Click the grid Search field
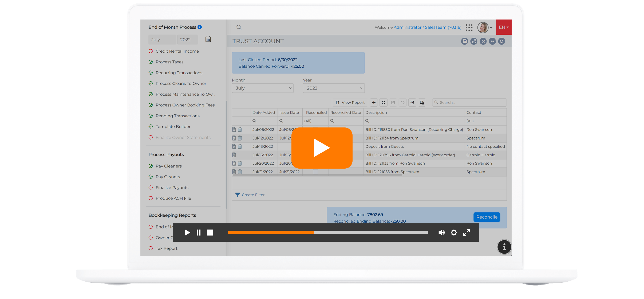This screenshot has height=299, width=644. pos(469,103)
